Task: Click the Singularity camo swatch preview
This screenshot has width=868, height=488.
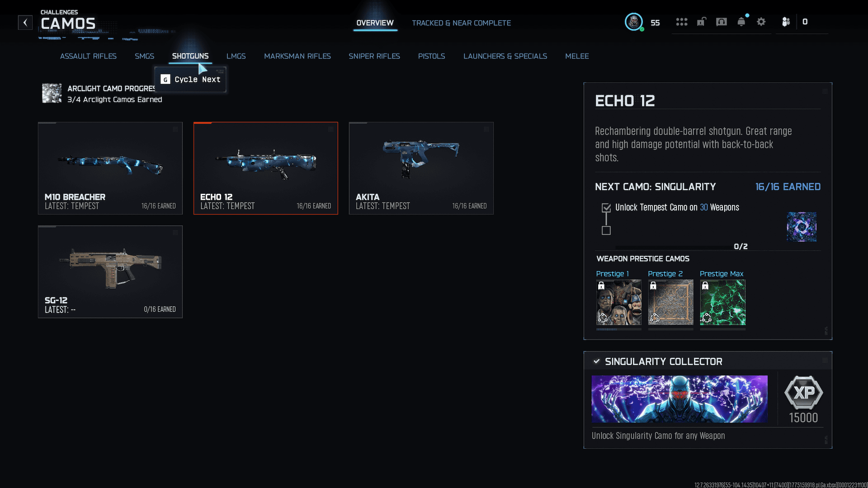Action: [801, 227]
